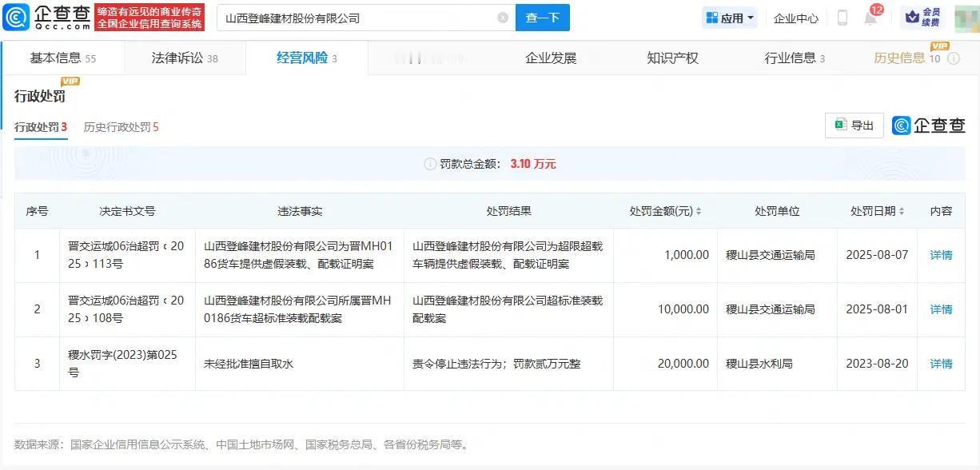Open notifications bell with 12 badge

870,18
